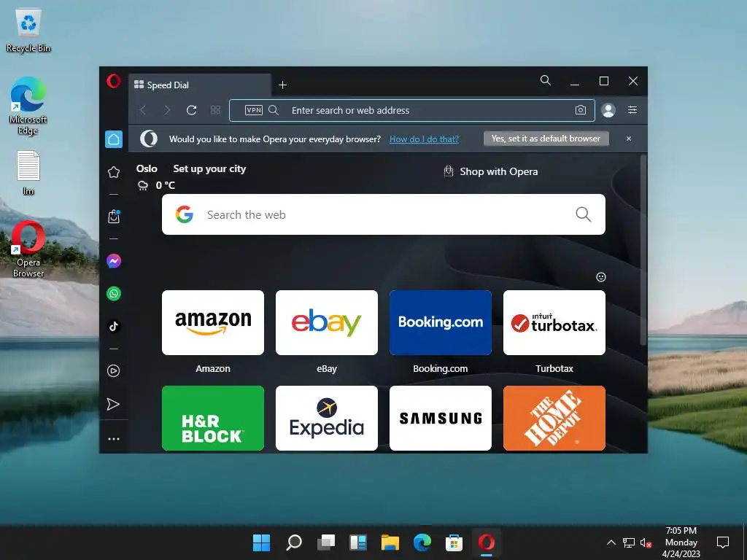This screenshot has width=747, height=560.
Task: Open the clock and date 7:05 PM
Action: click(x=681, y=542)
